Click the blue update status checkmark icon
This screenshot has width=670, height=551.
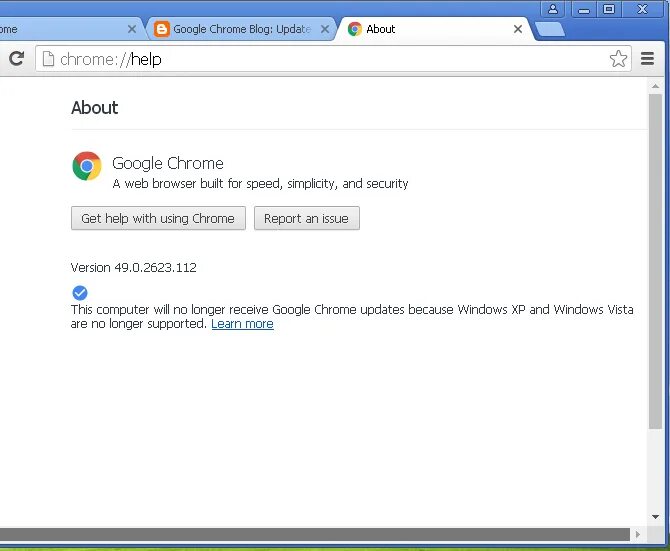click(80, 293)
